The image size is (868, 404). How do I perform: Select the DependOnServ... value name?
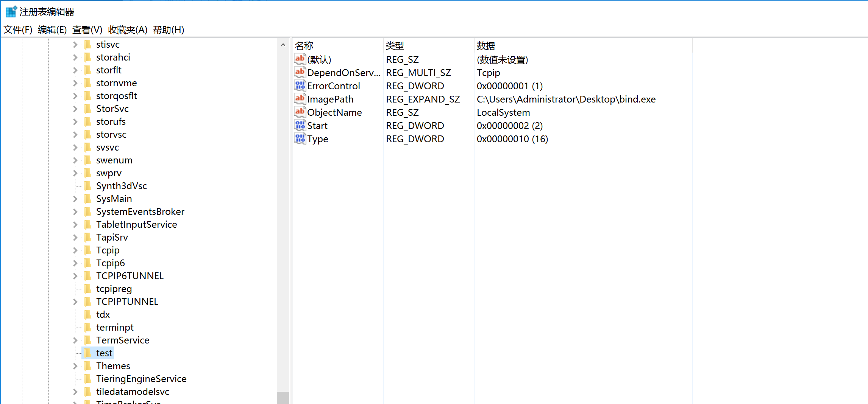coord(344,73)
